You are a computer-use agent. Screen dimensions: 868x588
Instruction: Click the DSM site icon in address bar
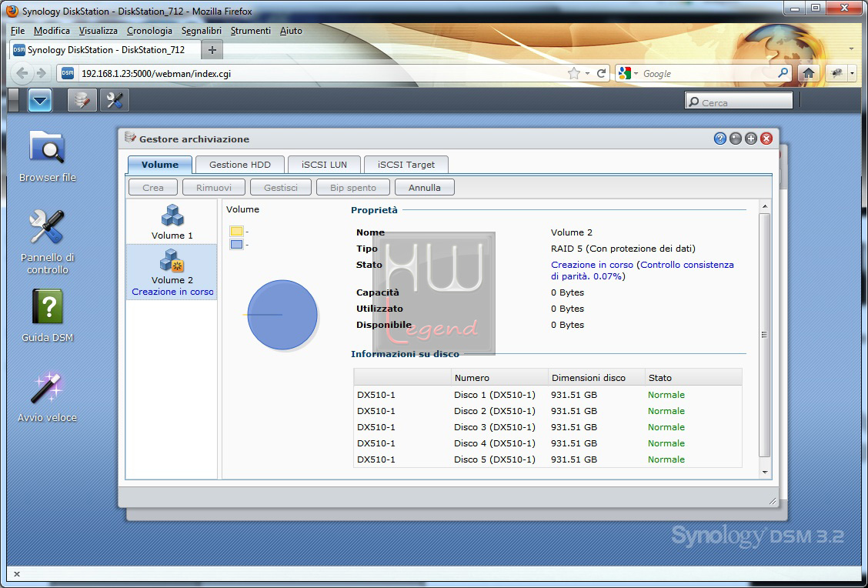(68, 73)
